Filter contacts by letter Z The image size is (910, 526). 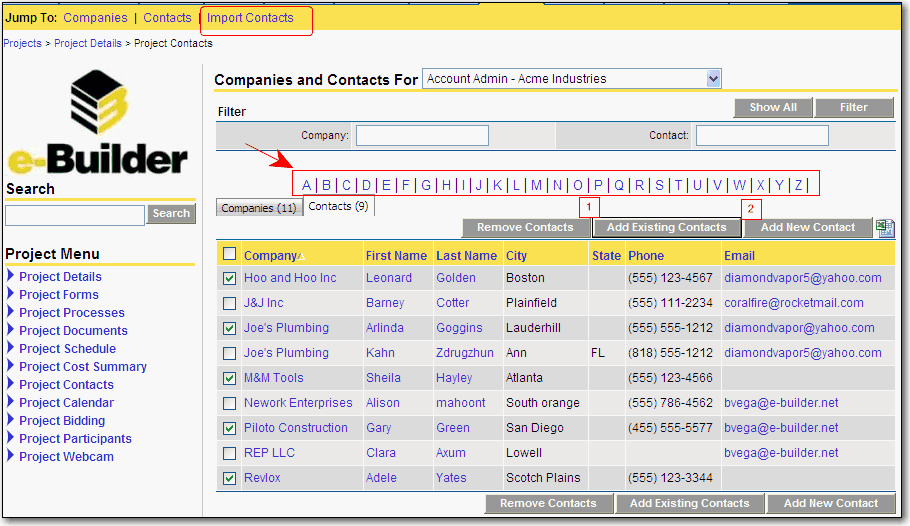799,185
